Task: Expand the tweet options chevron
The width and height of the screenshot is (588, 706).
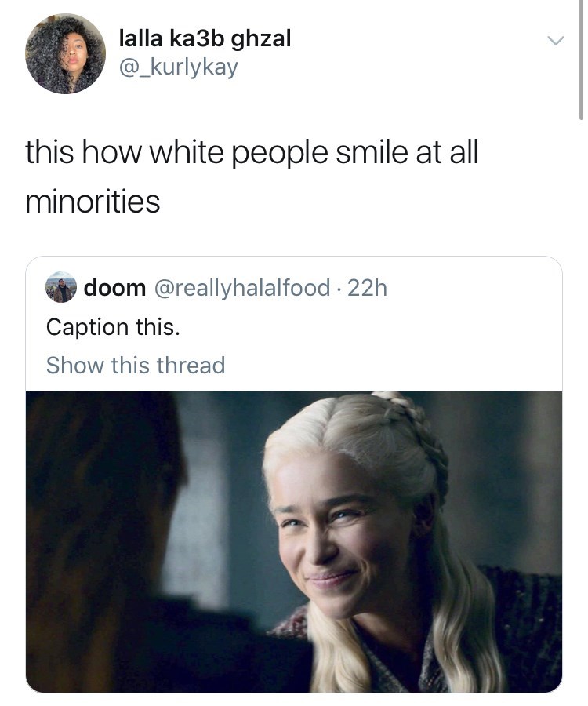Action: [556, 41]
